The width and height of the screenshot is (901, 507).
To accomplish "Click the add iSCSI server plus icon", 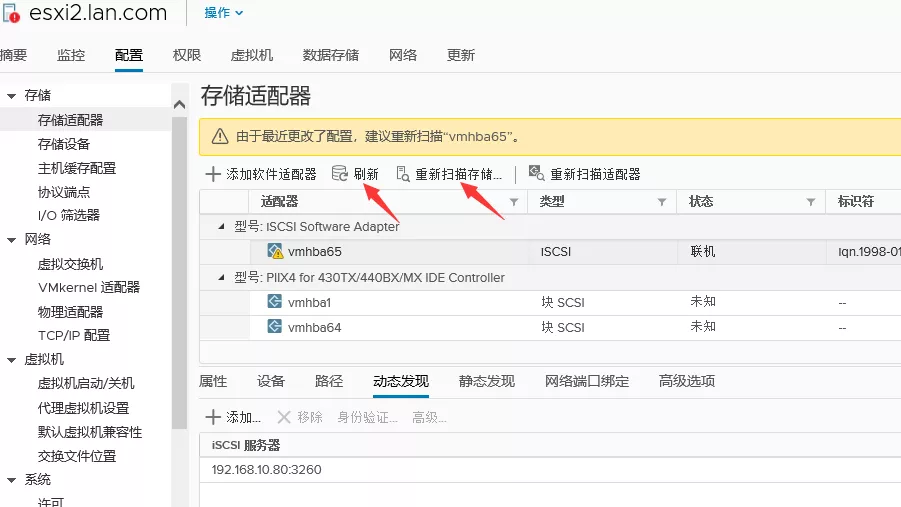I will [213, 417].
